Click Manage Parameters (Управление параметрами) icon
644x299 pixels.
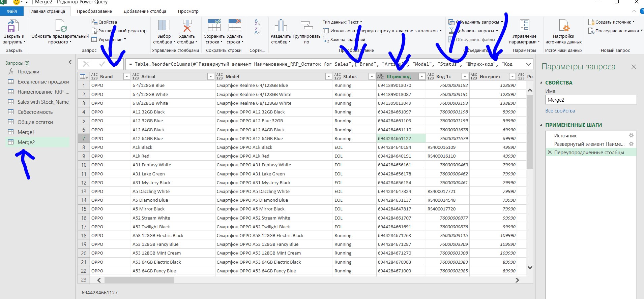[x=524, y=26]
